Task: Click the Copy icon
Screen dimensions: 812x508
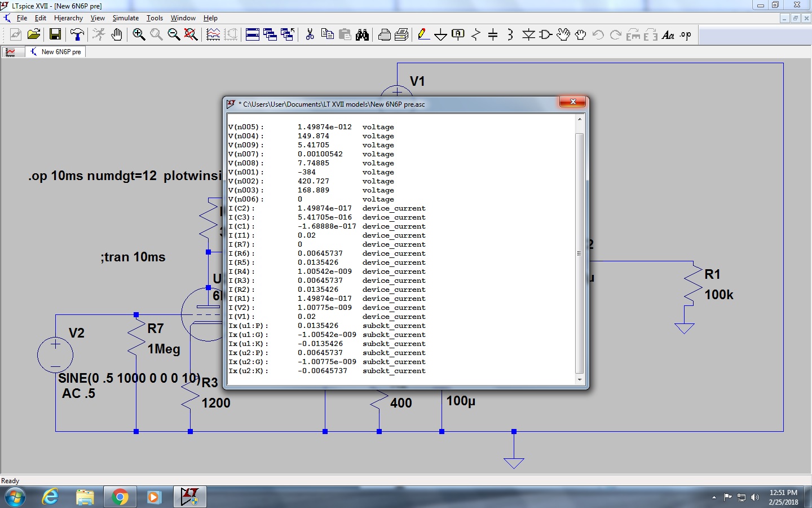Action: 327,35
